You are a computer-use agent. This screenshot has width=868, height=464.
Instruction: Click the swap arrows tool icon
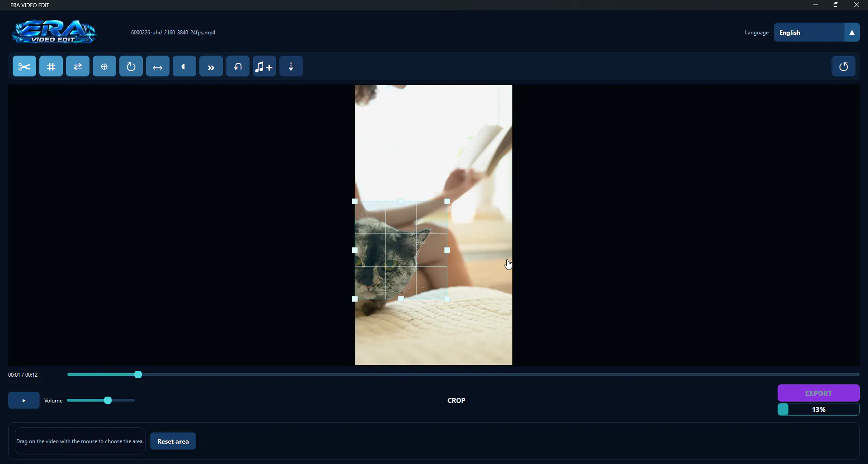pyautogui.click(x=78, y=66)
